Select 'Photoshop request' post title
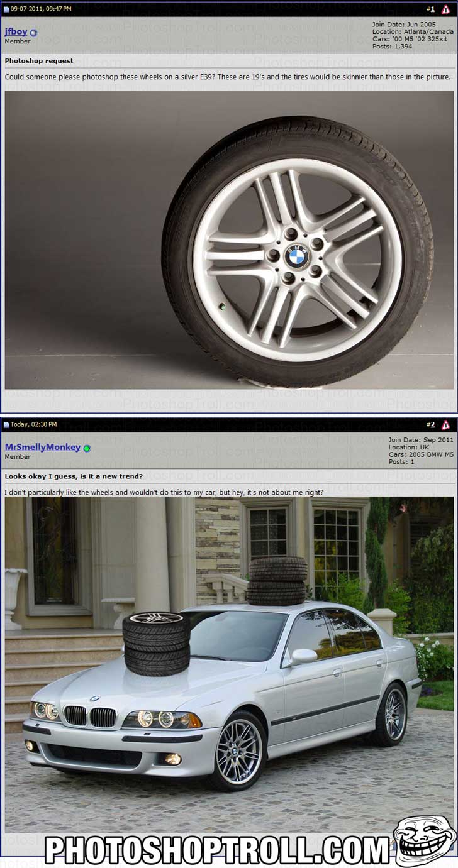Screen dimensions: 458x868 click(x=39, y=61)
